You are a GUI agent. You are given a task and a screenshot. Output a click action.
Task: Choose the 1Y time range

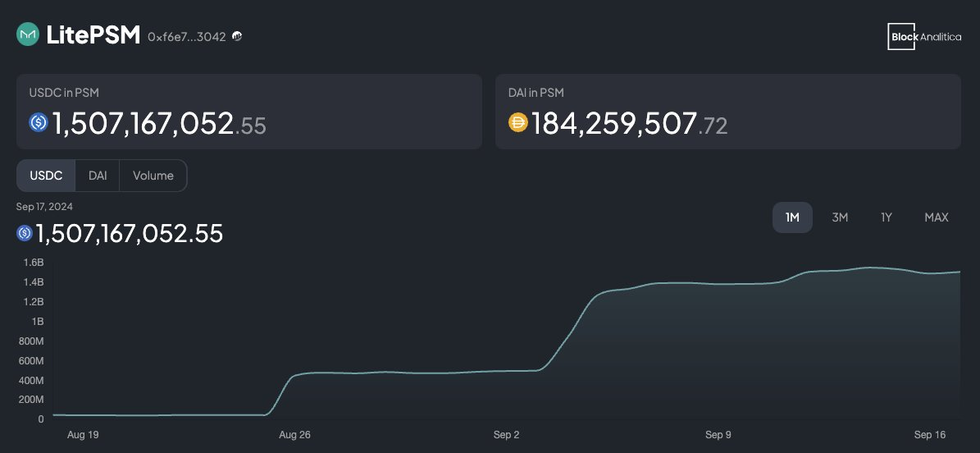pyautogui.click(x=887, y=217)
